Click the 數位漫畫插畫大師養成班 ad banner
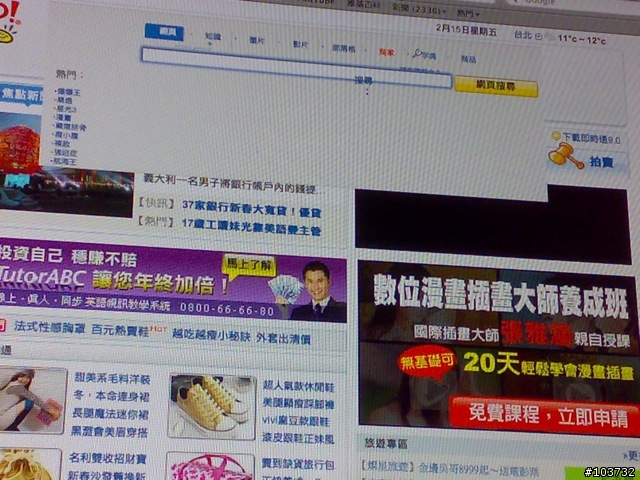 point(498,351)
